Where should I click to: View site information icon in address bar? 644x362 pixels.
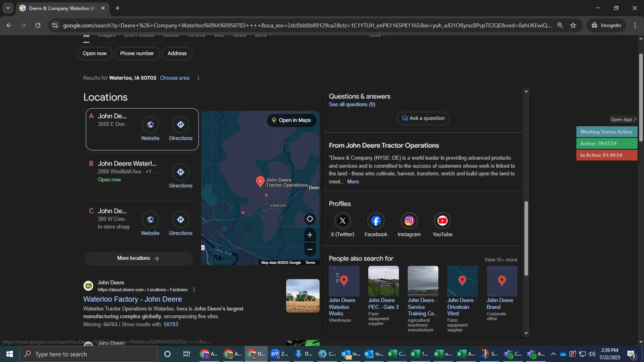[55, 25]
